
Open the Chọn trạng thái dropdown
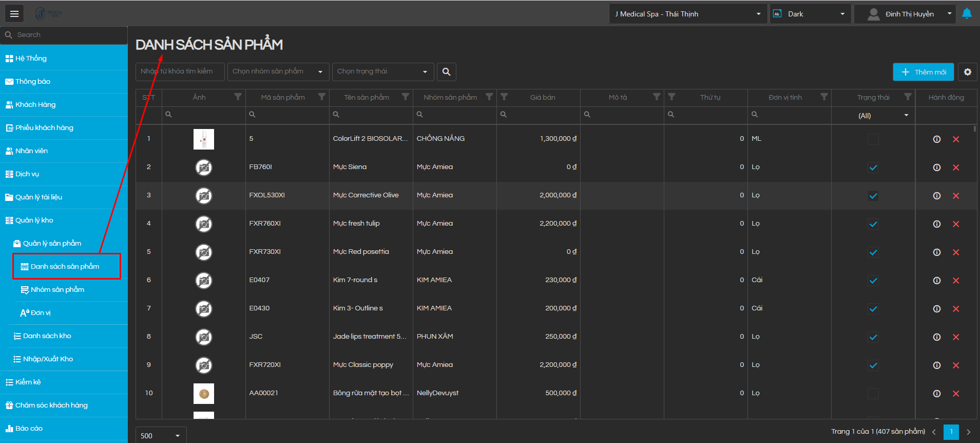[x=382, y=72]
